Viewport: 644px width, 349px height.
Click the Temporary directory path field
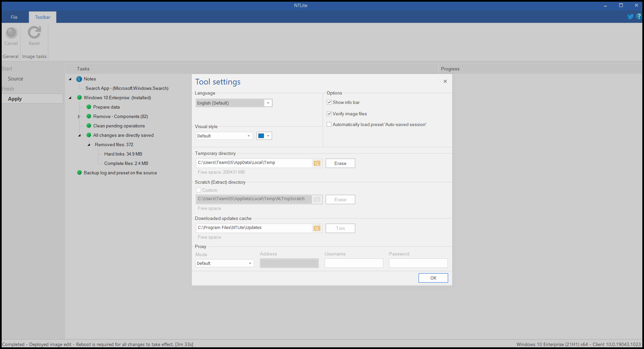click(x=254, y=163)
